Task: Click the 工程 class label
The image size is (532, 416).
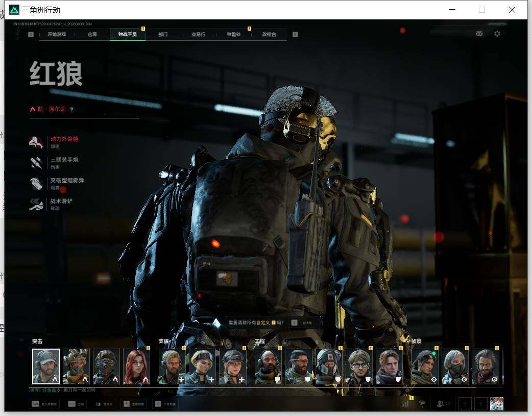Action: point(260,341)
